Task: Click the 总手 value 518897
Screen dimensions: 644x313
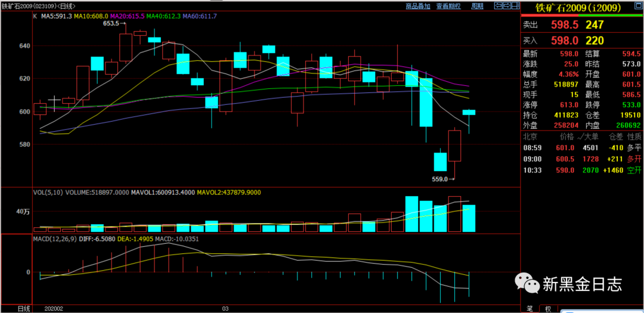Action: [566, 84]
